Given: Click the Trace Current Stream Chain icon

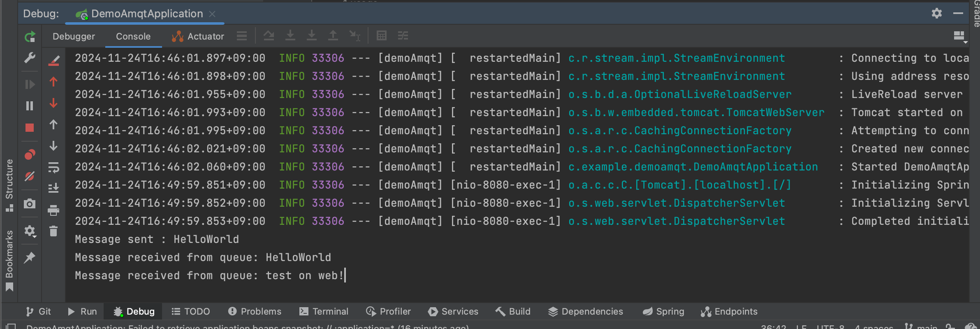Looking at the screenshot, I should click(403, 36).
